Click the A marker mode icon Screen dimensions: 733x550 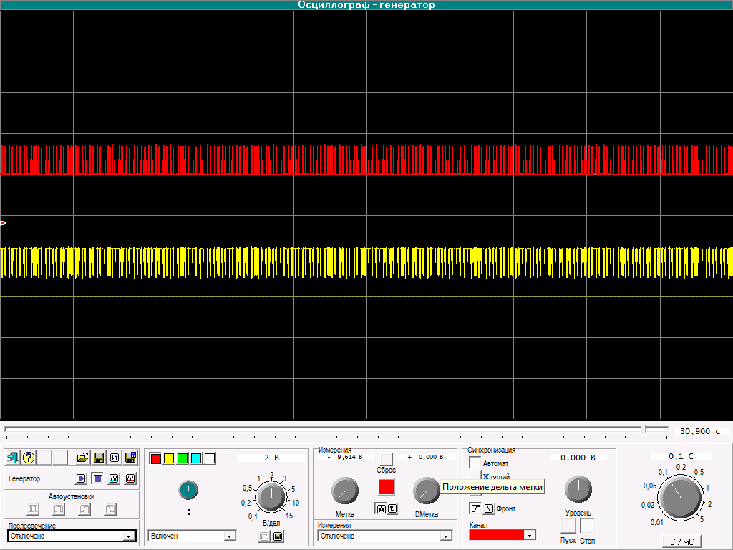coord(381,509)
